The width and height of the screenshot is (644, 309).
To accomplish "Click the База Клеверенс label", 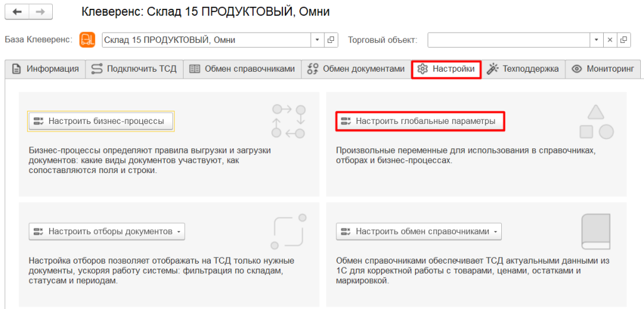I will click(x=38, y=40).
